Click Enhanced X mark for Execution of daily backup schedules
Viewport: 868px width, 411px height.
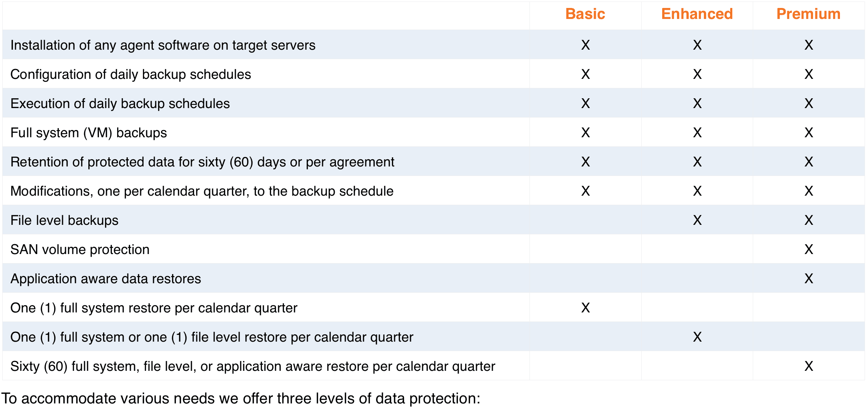tap(697, 103)
